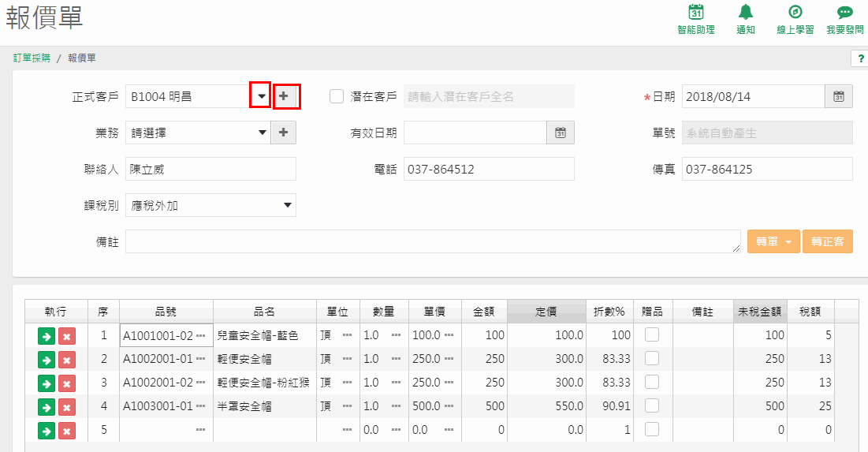Open 單位 ellipsis for 兒童安全帽-藍色 row
Viewport: 868px width, 452px height.
click(347, 336)
